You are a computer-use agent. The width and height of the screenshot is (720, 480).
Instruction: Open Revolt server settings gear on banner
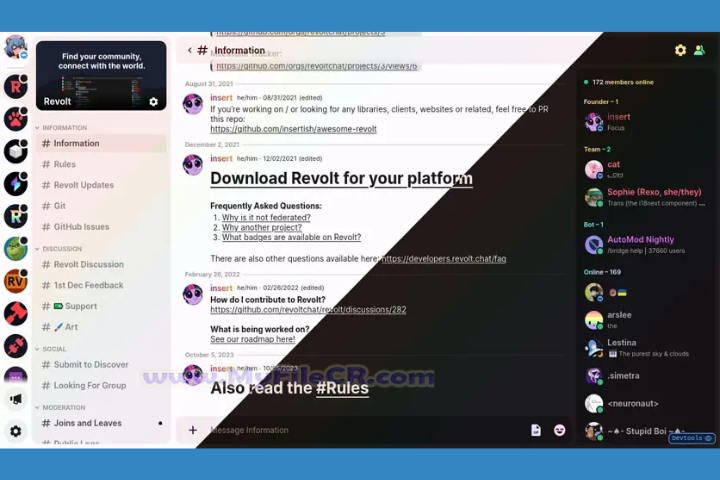153,102
